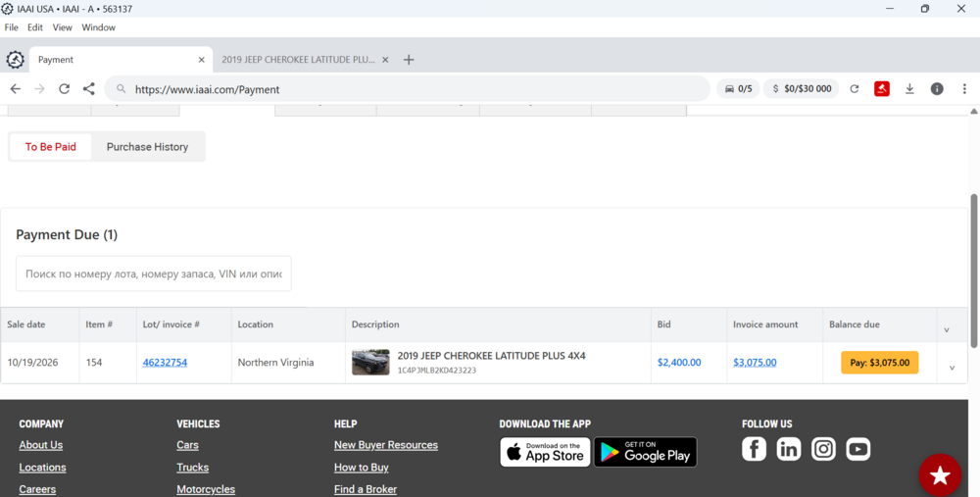
Task: Click the info circle icon
Action: [937, 89]
